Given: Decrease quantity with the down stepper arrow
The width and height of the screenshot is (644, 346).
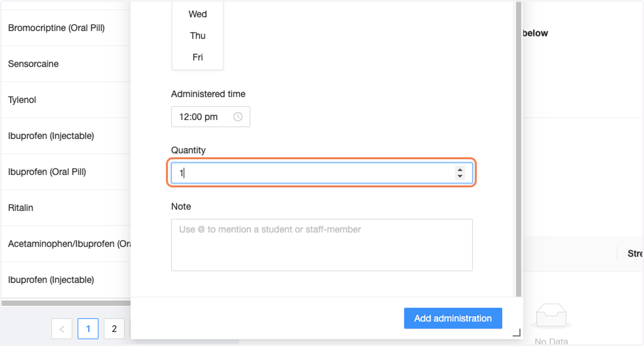Looking at the screenshot, I should [x=460, y=176].
